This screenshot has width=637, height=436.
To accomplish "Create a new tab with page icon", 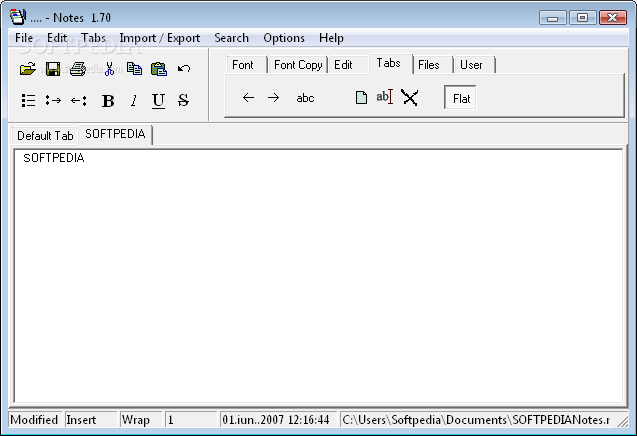I will (x=361, y=98).
